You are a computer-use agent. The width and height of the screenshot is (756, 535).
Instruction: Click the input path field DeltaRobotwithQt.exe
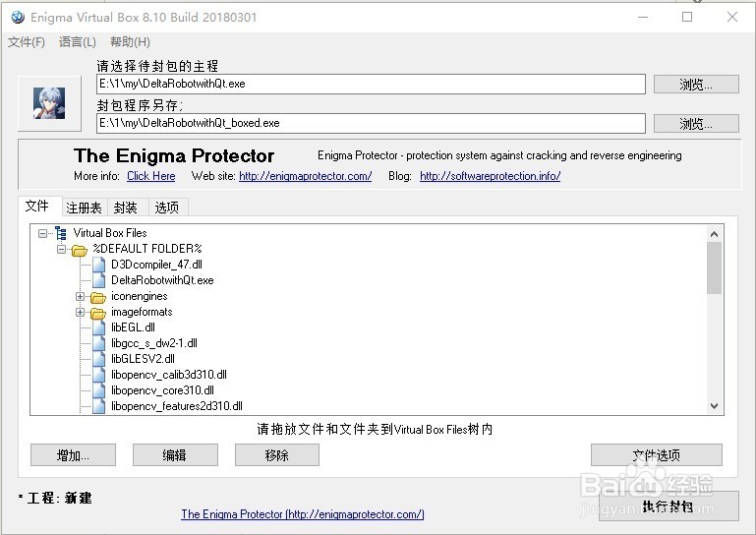(371, 84)
